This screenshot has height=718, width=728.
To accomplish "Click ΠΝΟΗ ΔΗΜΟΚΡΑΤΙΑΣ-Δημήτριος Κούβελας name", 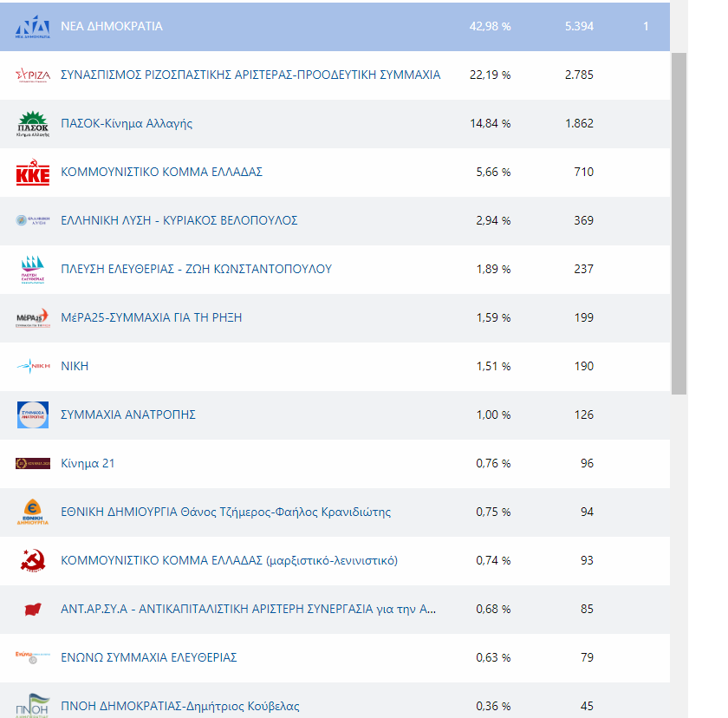I will pyautogui.click(x=179, y=707).
